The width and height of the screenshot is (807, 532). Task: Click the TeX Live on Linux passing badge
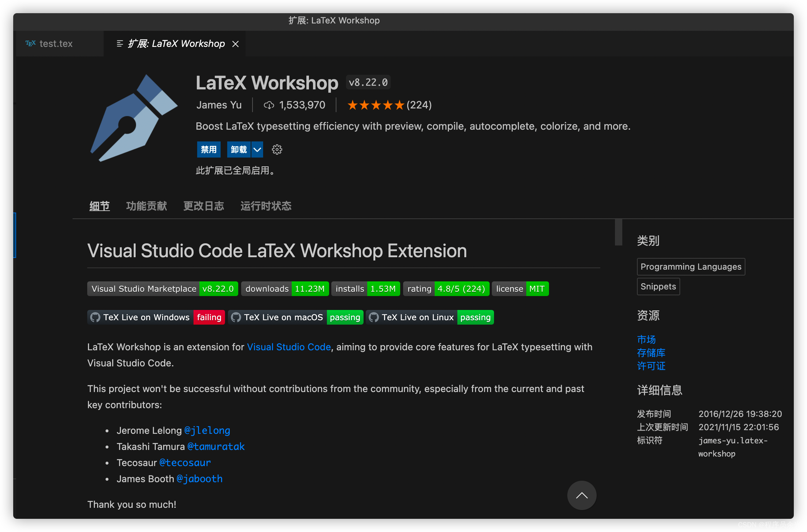tap(430, 317)
